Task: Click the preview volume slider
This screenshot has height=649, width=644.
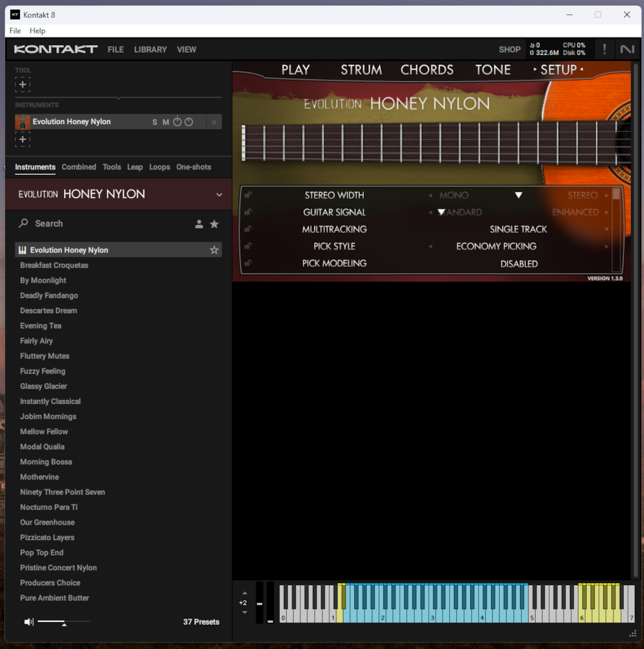Action: click(64, 622)
